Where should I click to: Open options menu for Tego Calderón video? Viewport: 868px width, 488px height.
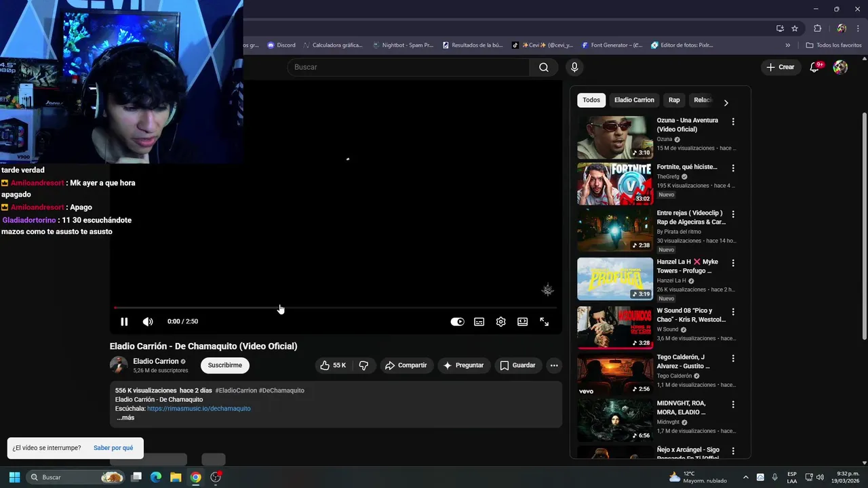pos(733,358)
